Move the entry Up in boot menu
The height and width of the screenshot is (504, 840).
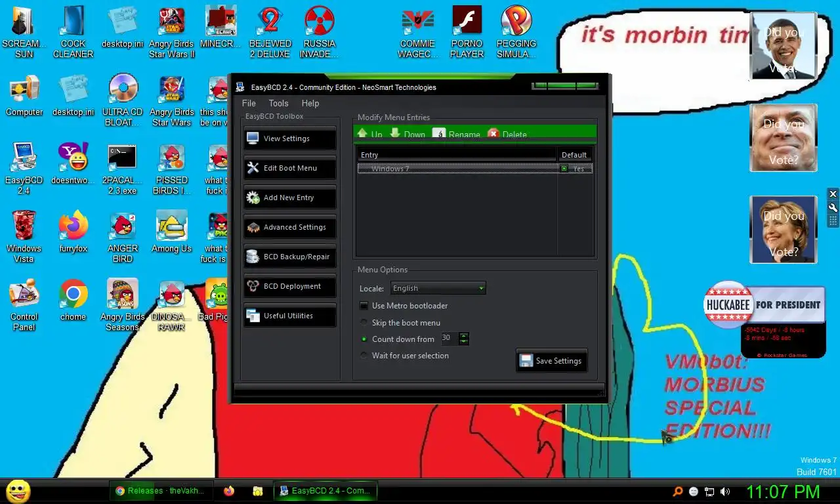[369, 134]
